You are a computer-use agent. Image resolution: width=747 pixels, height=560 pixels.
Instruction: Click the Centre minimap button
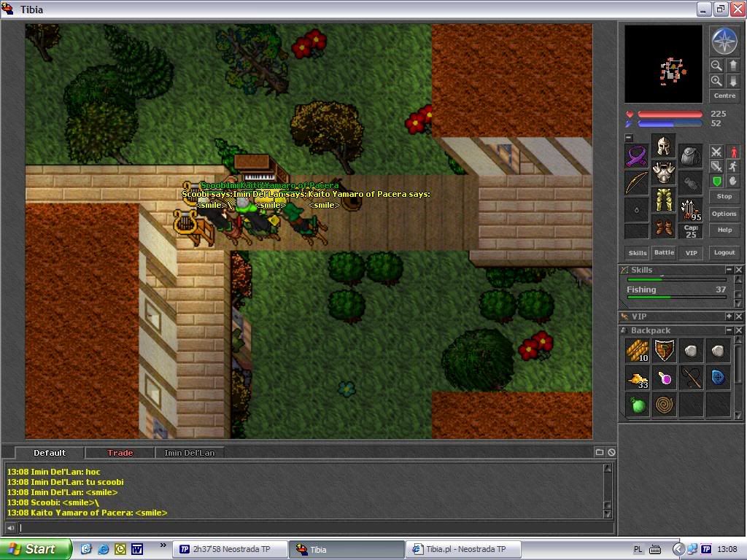point(724,96)
